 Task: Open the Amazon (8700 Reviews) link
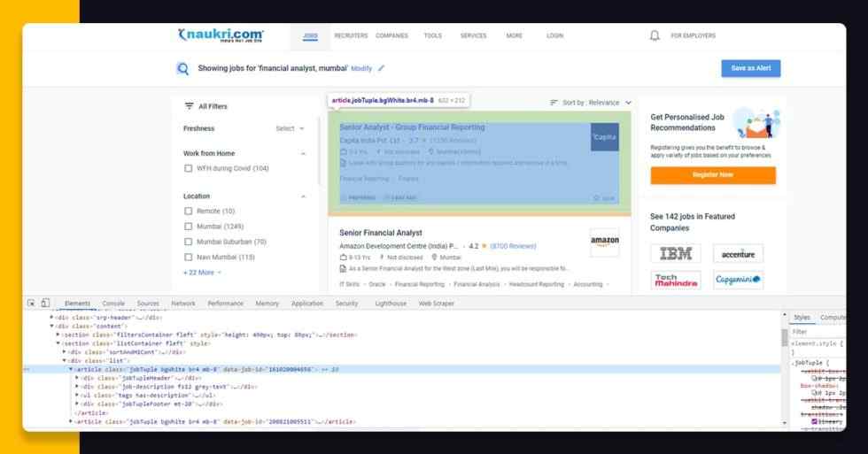(x=513, y=247)
